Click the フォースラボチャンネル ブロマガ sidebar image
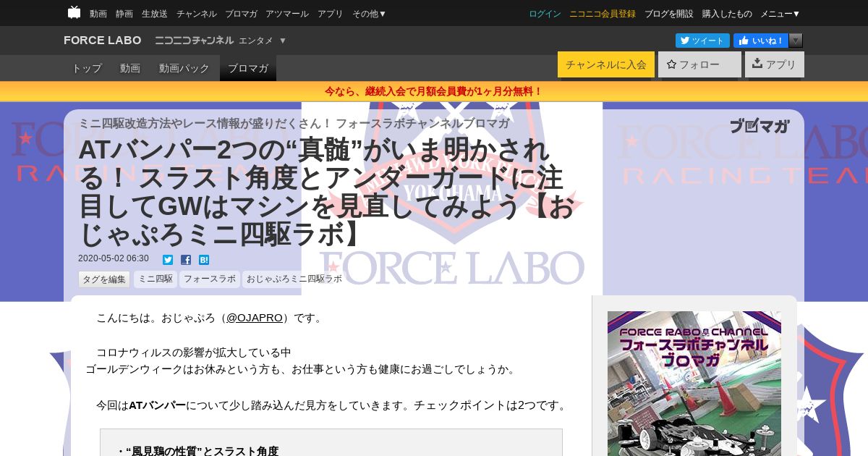Viewport: 868px width, 456px height. coord(694,384)
